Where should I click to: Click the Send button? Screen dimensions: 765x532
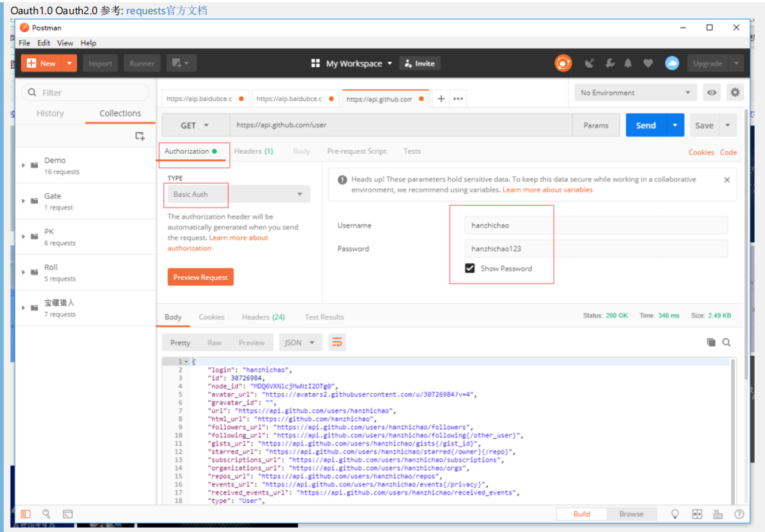pos(646,125)
